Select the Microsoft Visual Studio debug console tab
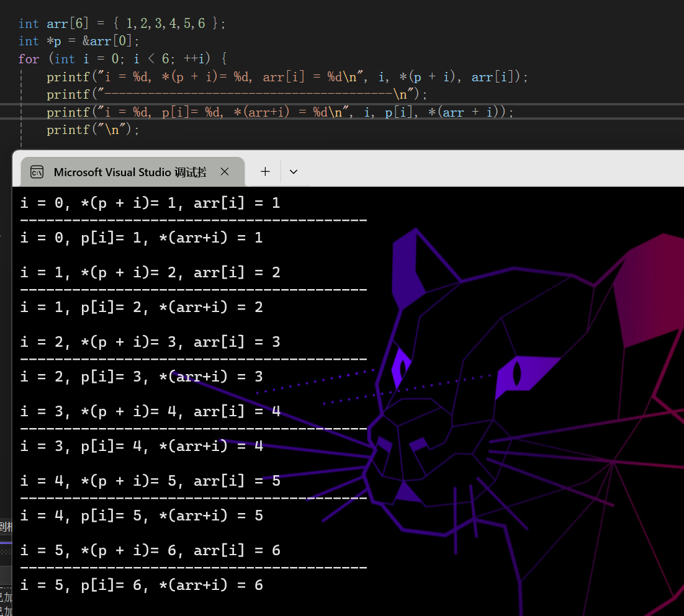Viewport: 684px width, 616px height. (133, 172)
